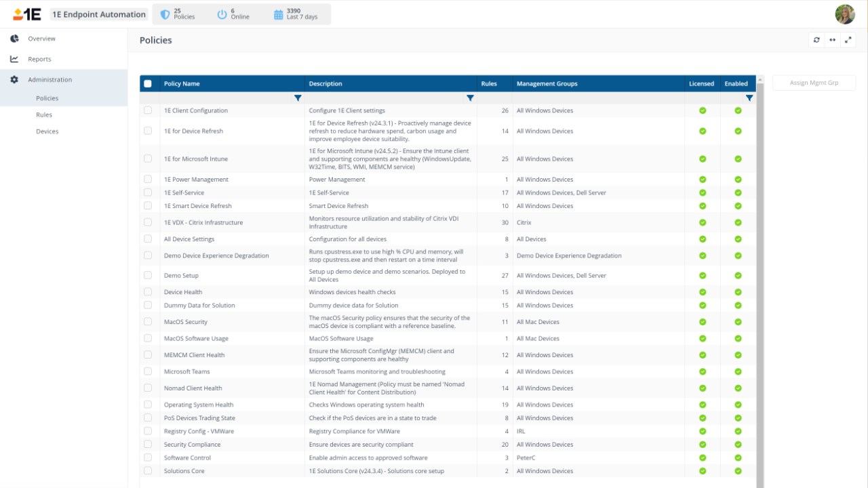Sort by Policy Name column header
Image resolution: width=868 pixels, height=488 pixels.
tap(182, 84)
